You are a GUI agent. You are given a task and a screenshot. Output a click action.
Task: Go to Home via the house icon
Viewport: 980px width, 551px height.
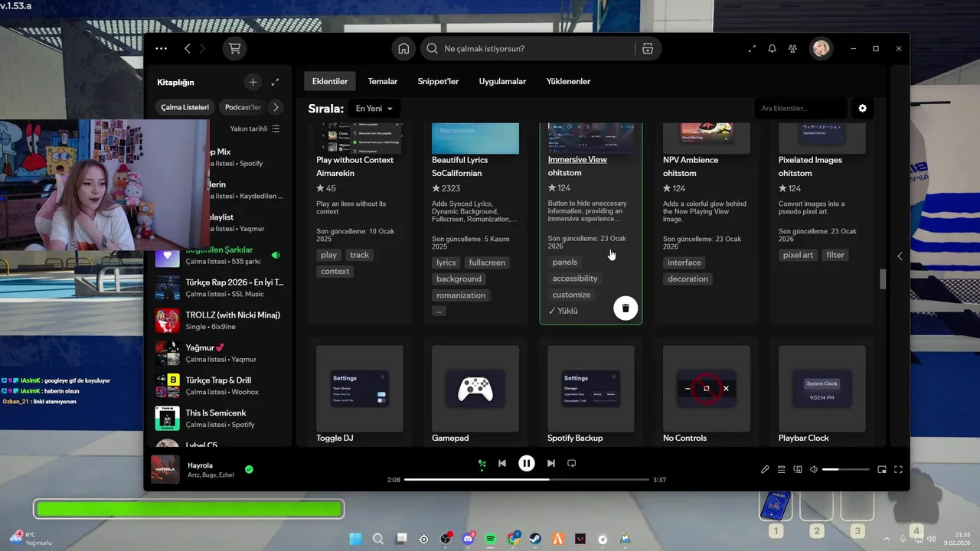click(x=403, y=48)
